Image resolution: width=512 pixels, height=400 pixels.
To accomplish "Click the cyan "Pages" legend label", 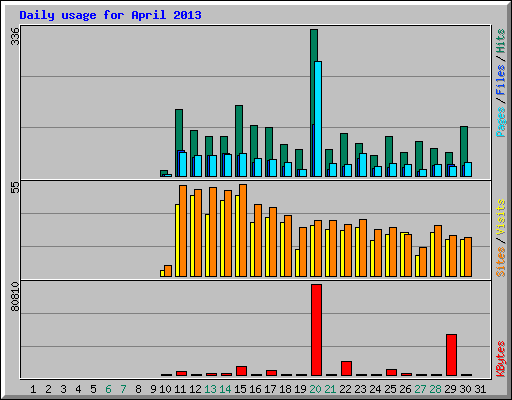I will tap(501, 122).
